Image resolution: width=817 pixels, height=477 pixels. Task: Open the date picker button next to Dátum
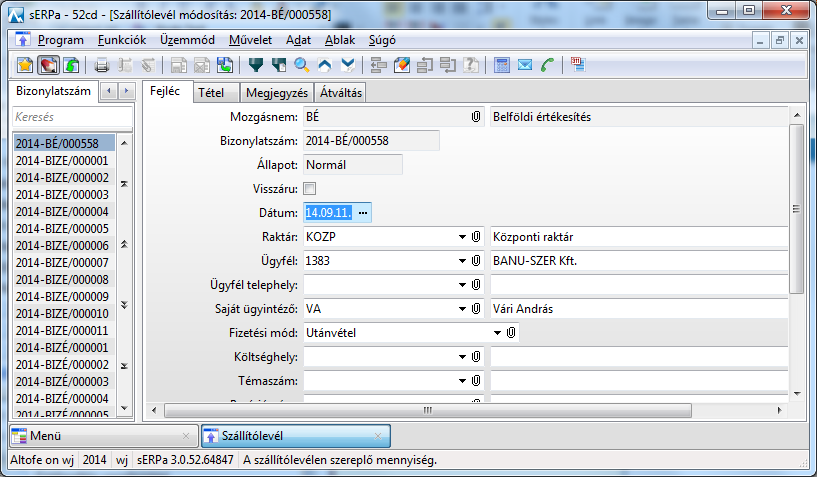pyautogui.click(x=363, y=213)
